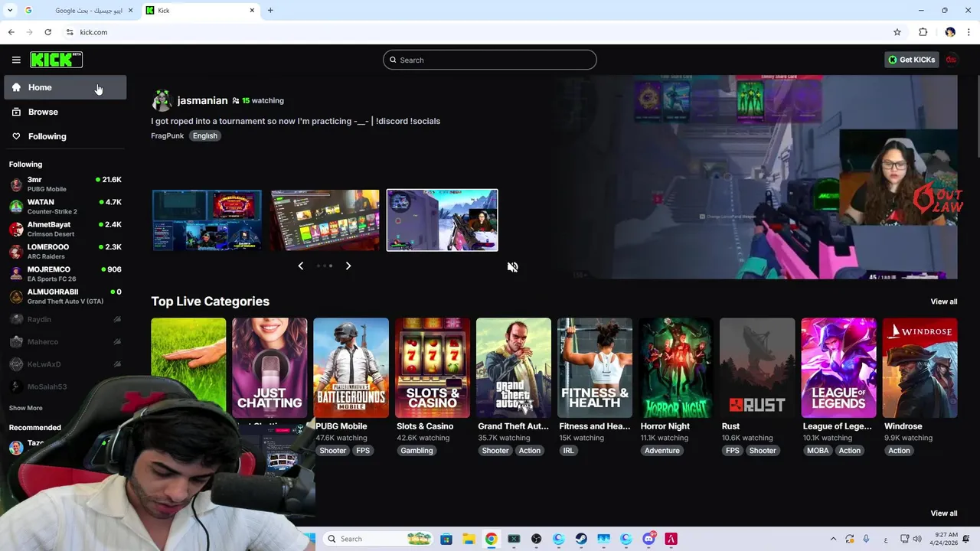Click offline indicator next to Raydin
Image resolution: width=980 pixels, height=551 pixels.
click(117, 319)
